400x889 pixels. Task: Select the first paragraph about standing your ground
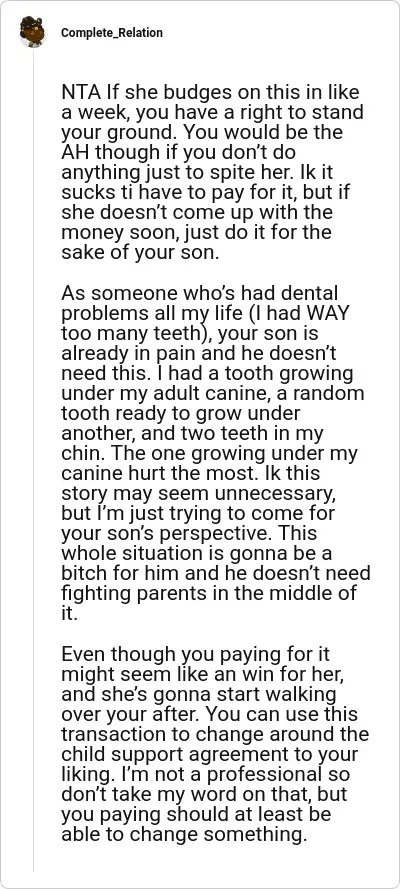(212, 173)
